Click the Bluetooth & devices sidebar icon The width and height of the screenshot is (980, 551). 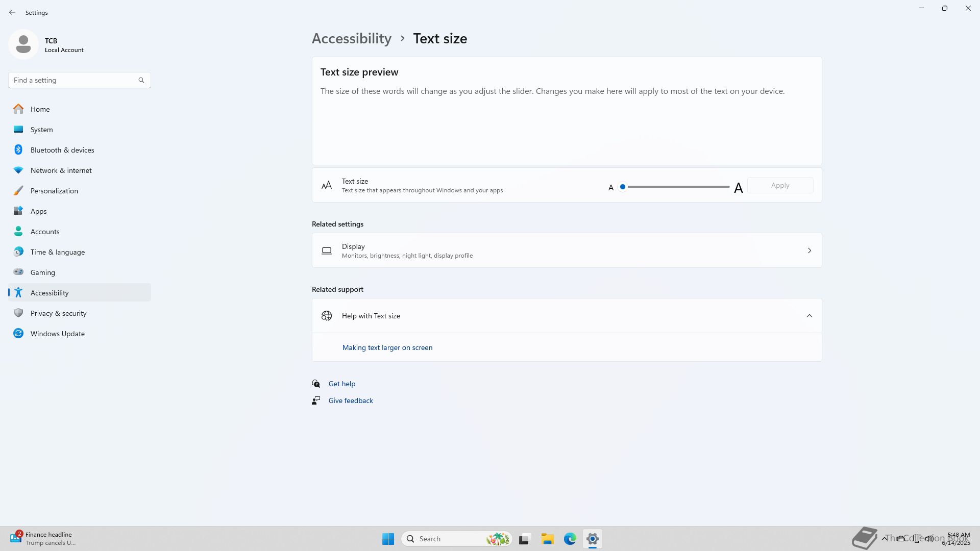pyautogui.click(x=18, y=149)
